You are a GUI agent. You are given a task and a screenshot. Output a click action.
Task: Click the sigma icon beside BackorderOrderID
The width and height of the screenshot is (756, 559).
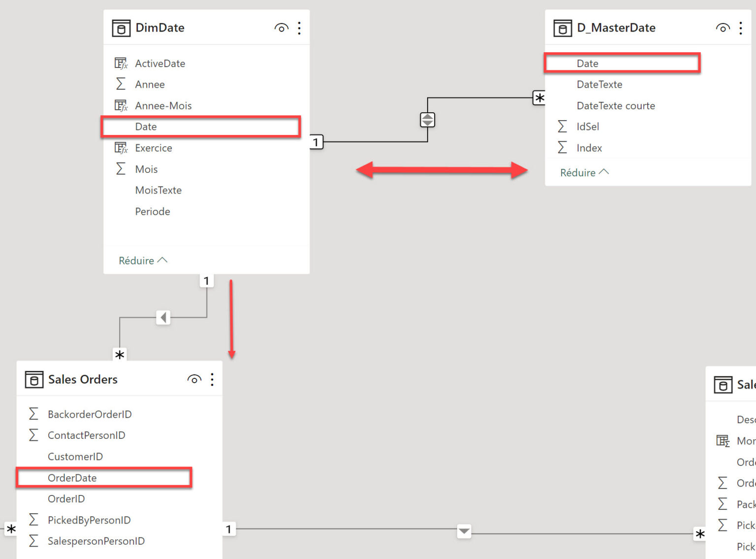[x=33, y=414]
